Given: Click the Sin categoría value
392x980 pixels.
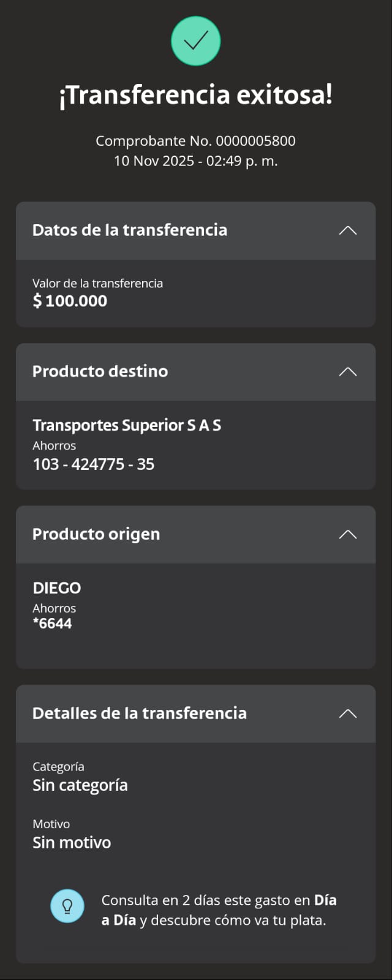Looking at the screenshot, I should click(x=80, y=785).
